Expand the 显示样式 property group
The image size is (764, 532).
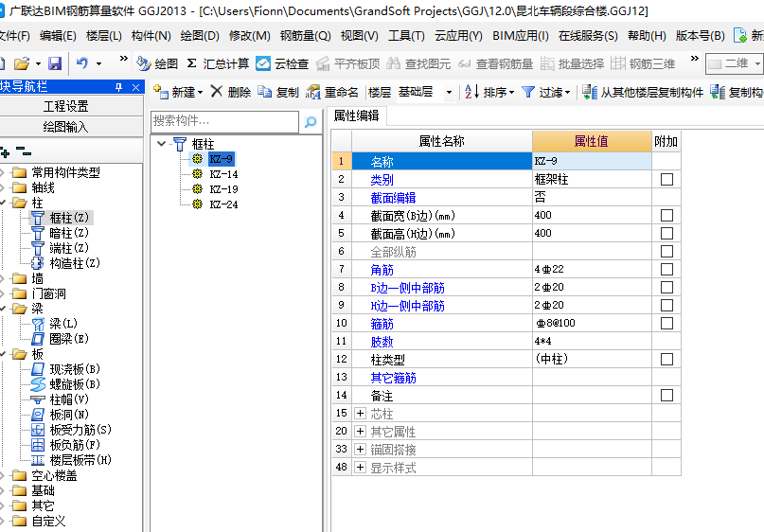[360, 468]
